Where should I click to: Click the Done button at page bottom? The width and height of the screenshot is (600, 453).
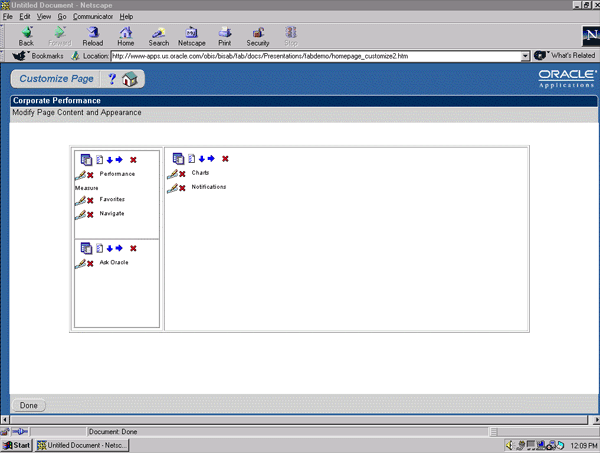(29, 405)
